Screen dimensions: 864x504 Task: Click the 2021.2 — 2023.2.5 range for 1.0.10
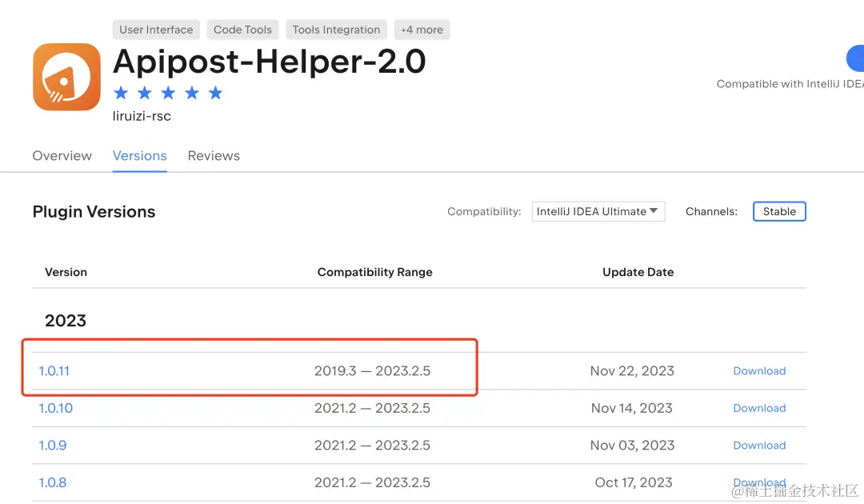(373, 408)
